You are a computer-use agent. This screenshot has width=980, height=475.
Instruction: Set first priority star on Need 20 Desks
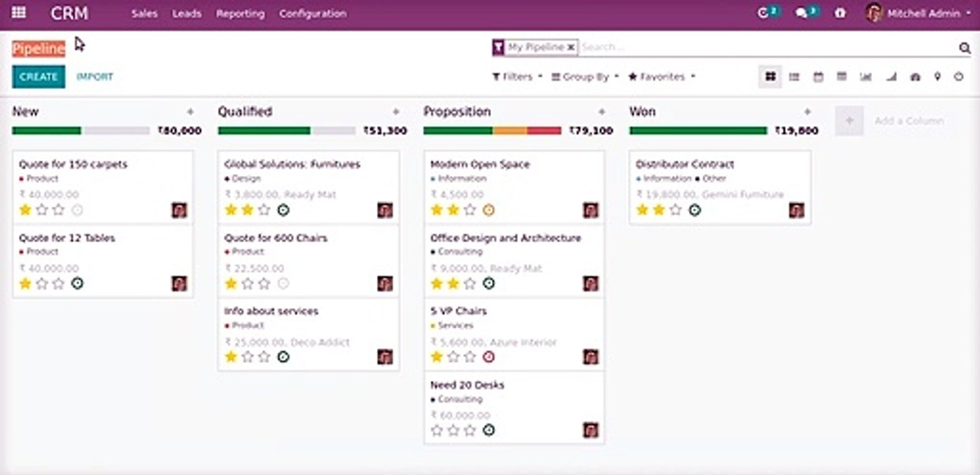pos(437,430)
